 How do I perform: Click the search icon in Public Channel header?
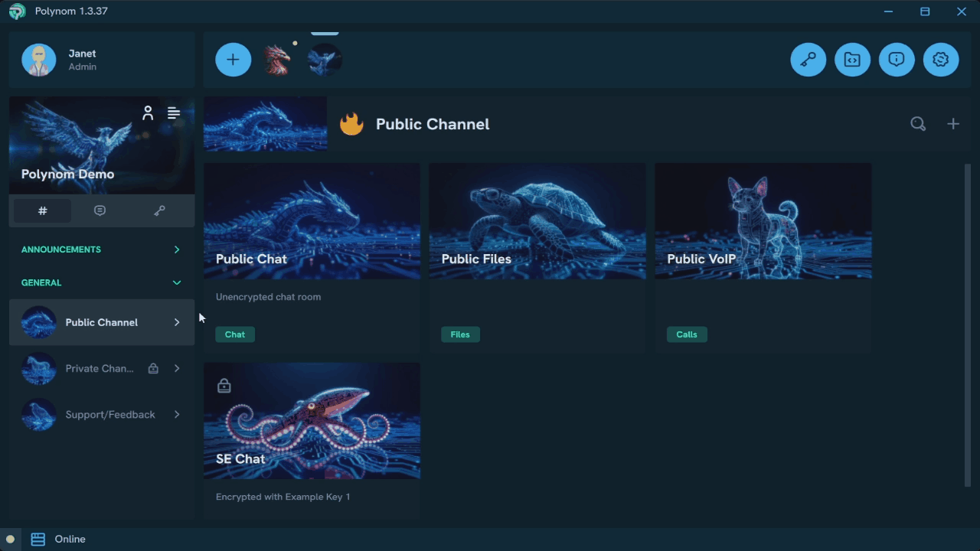918,123
